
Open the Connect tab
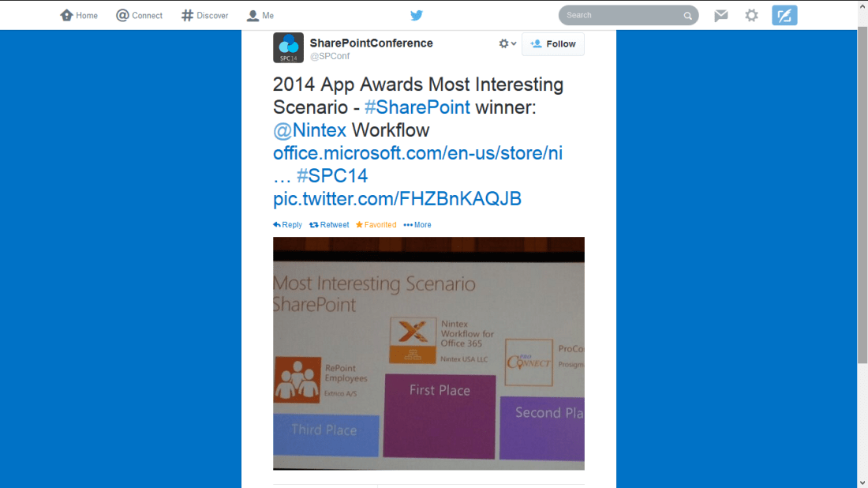tap(139, 15)
